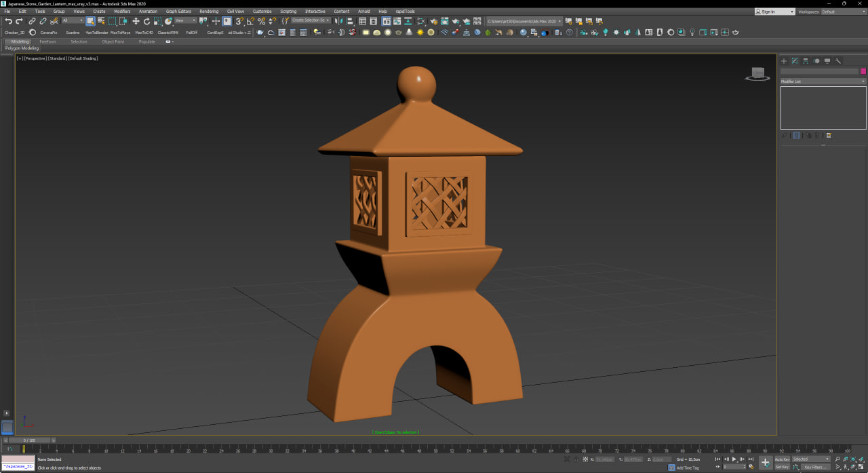Toggle Percent Snap
868x473 pixels.
[x=261, y=21]
